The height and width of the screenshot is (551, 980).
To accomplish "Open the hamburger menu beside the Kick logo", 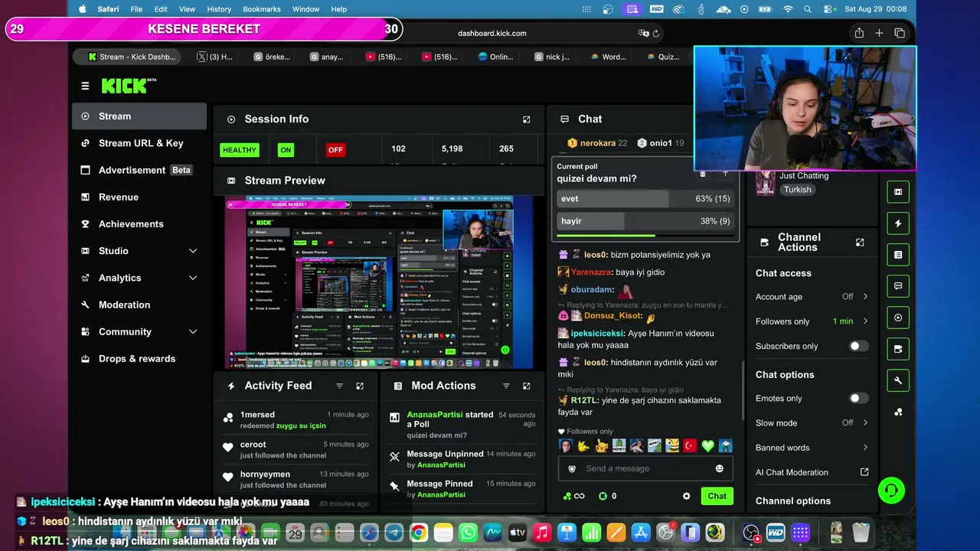I will [x=85, y=86].
